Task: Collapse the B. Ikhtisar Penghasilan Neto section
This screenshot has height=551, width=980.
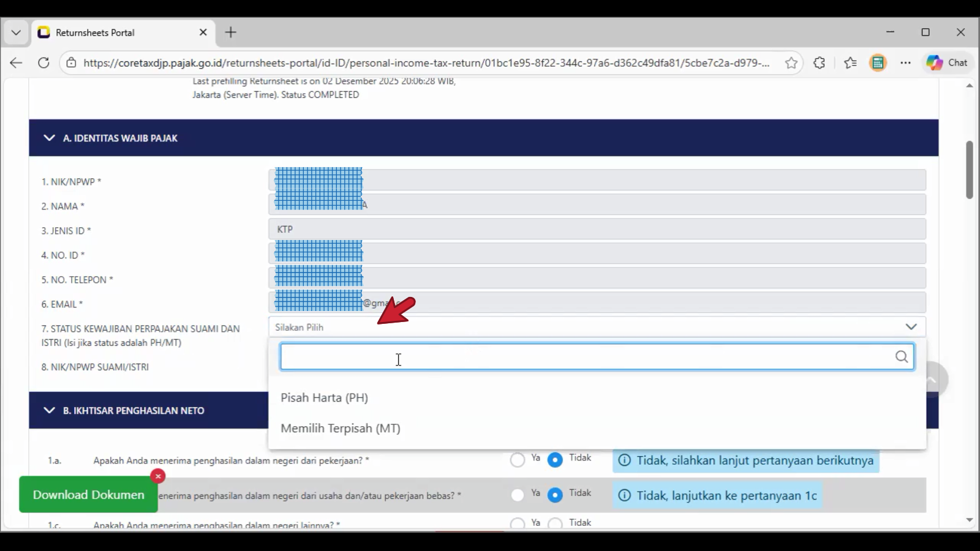Action: point(50,410)
